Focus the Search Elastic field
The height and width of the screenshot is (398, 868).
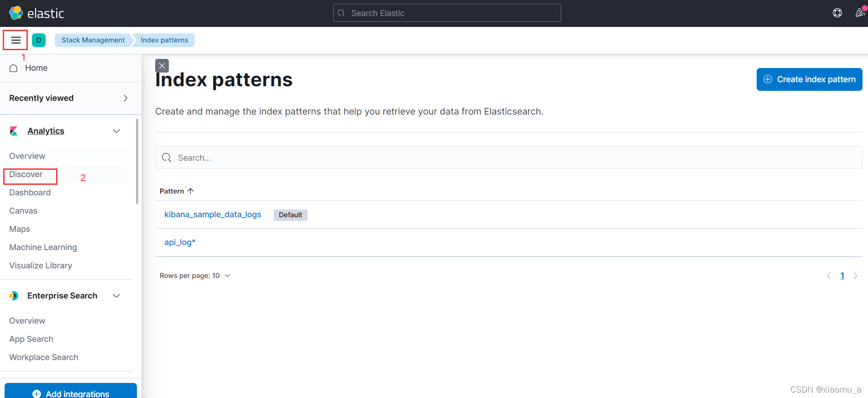pos(447,13)
